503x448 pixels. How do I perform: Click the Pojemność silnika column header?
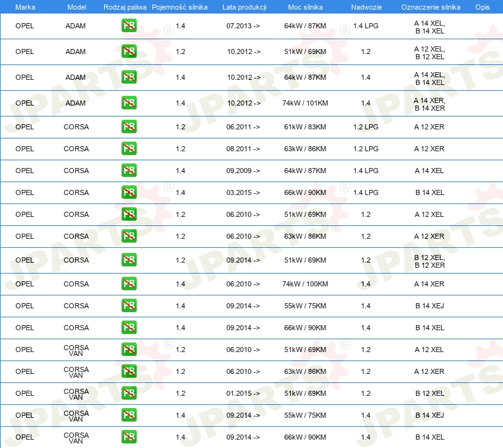[x=179, y=7]
